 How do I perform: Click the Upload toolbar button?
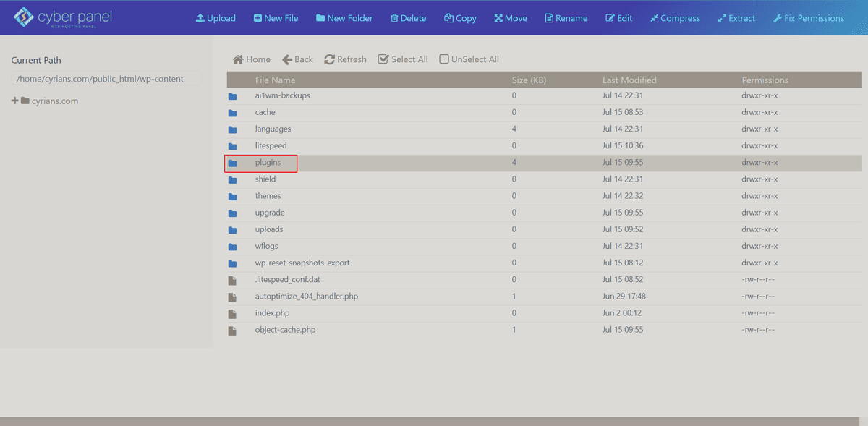point(216,18)
